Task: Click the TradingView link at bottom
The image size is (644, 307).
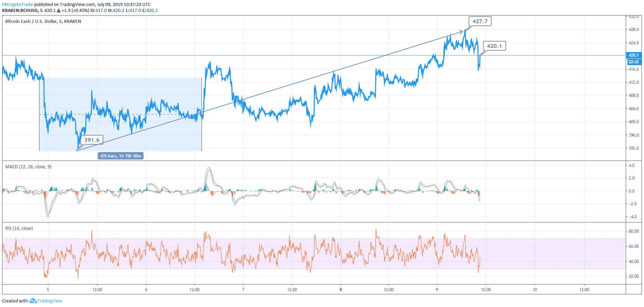Action: pos(50,301)
